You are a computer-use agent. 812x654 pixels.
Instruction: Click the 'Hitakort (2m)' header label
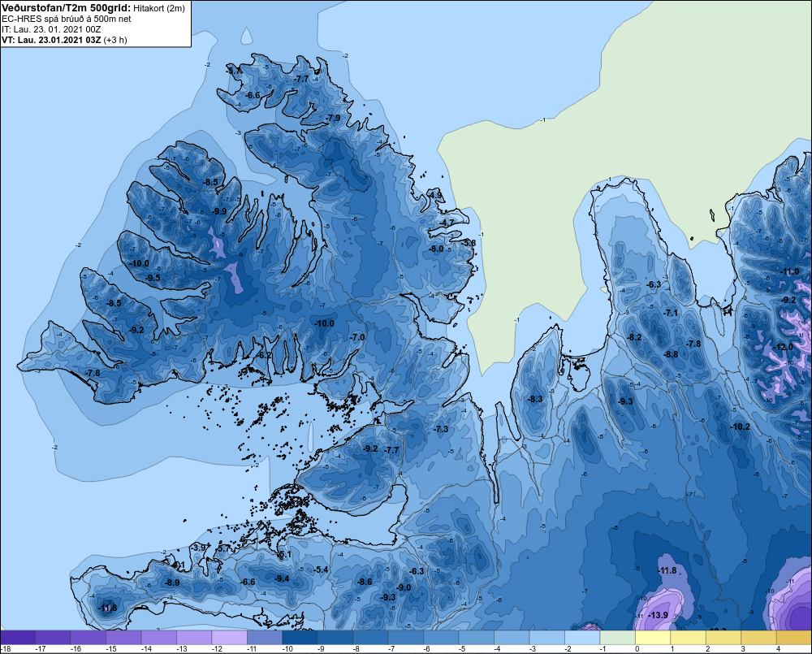coord(159,8)
